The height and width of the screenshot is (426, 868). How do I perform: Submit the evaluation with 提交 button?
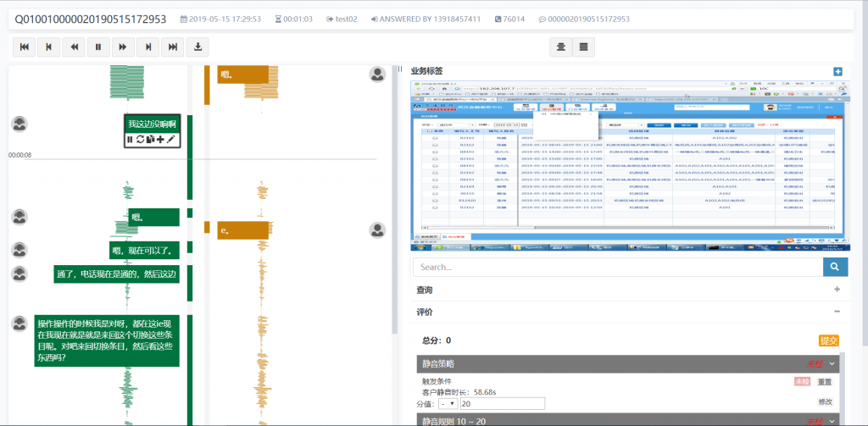(828, 340)
